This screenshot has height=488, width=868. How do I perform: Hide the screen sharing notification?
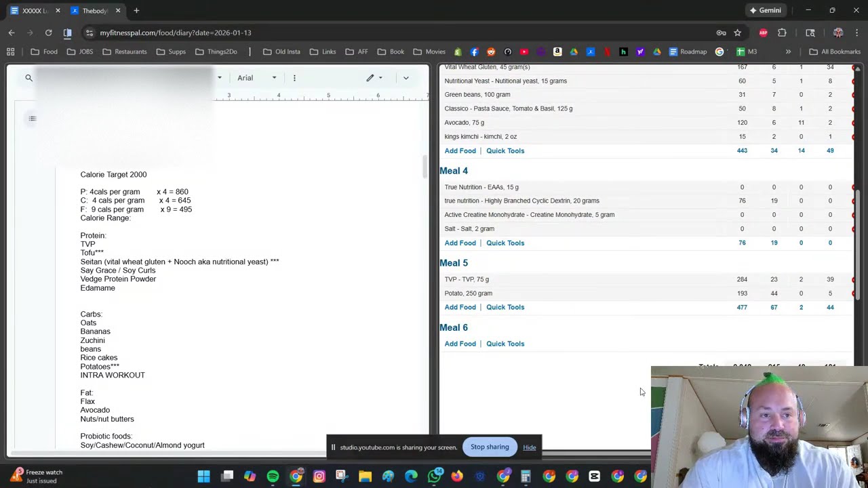529,447
